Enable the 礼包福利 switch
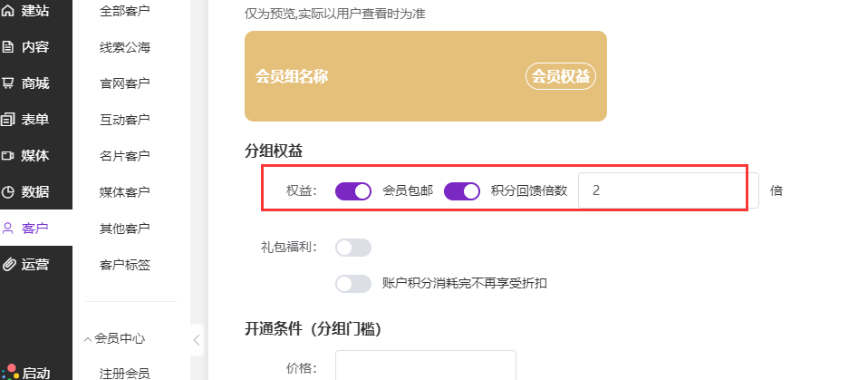This screenshot has width=868, height=380. pos(352,248)
